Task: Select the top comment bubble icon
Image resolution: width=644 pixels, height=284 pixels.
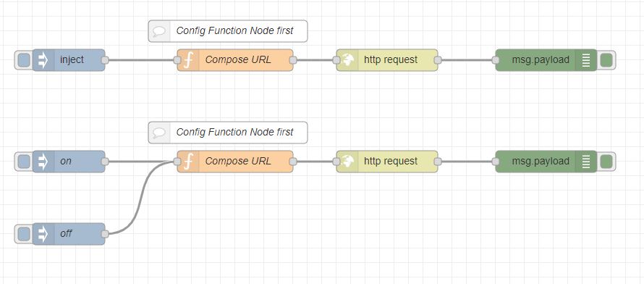Action: pos(159,31)
